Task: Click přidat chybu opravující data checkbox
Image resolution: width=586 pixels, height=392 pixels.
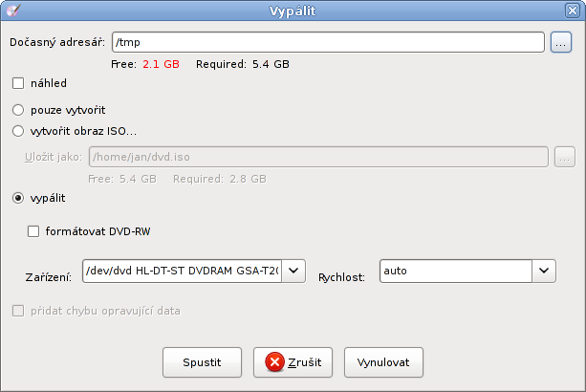Action: [x=18, y=311]
